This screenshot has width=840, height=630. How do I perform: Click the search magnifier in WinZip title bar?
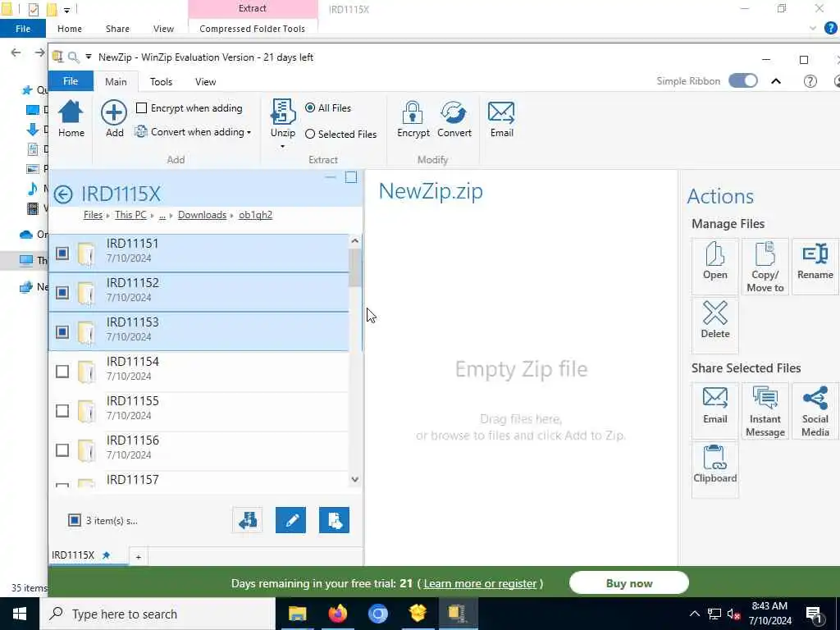pyautogui.click(x=73, y=57)
